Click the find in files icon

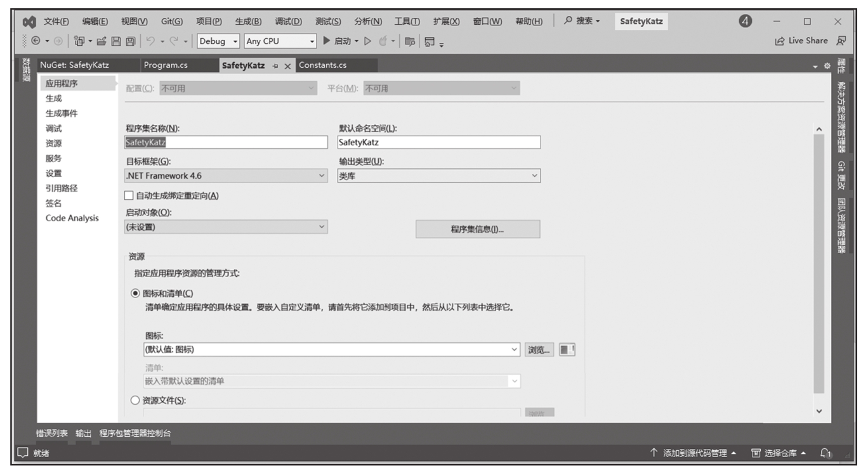pyautogui.click(x=409, y=41)
